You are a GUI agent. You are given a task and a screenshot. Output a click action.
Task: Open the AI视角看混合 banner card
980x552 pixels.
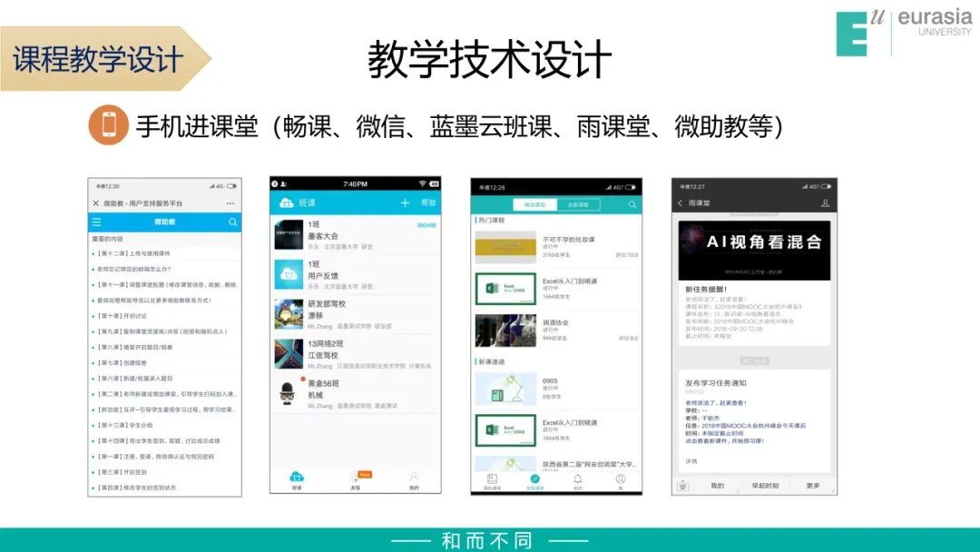[754, 250]
